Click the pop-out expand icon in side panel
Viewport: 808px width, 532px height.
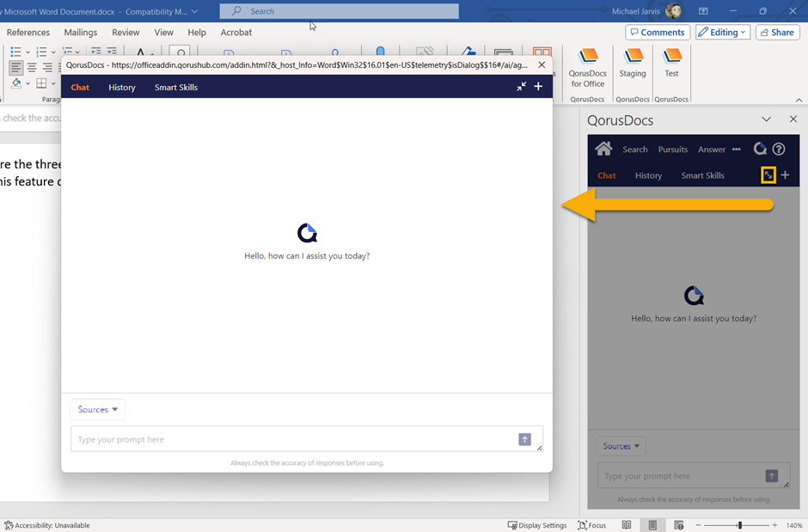[768, 175]
